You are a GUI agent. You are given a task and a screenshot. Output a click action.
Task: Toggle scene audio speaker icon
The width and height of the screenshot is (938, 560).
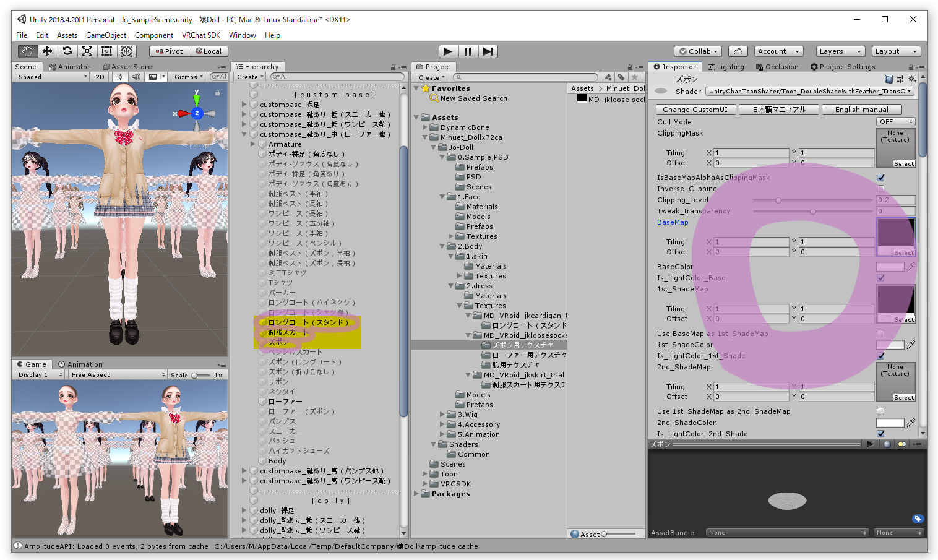(136, 77)
